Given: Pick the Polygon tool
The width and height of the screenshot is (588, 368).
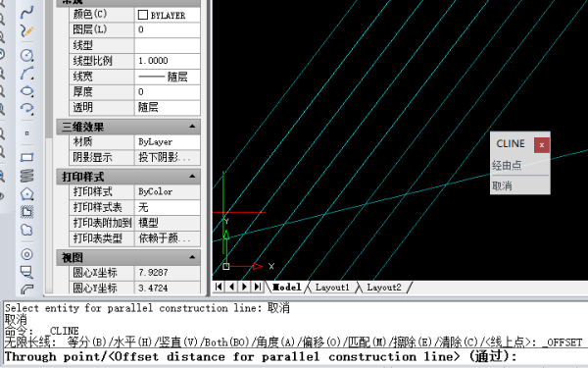Looking at the screenshot, I should tap(26, 194).
